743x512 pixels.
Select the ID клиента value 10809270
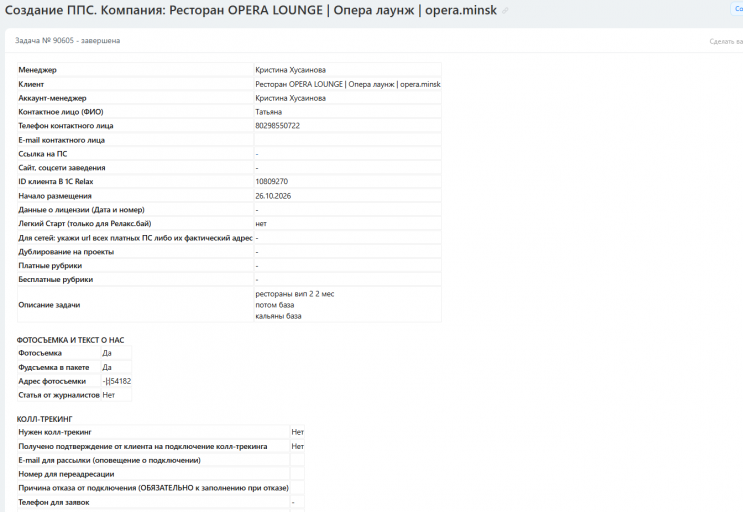point(272,181)
